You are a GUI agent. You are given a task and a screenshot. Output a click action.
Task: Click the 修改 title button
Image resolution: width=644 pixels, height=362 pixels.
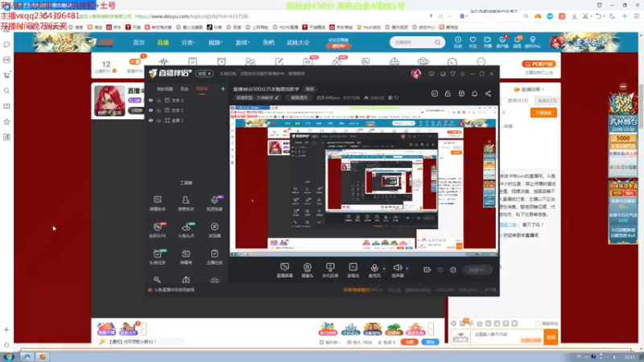(x=309, y=88)
